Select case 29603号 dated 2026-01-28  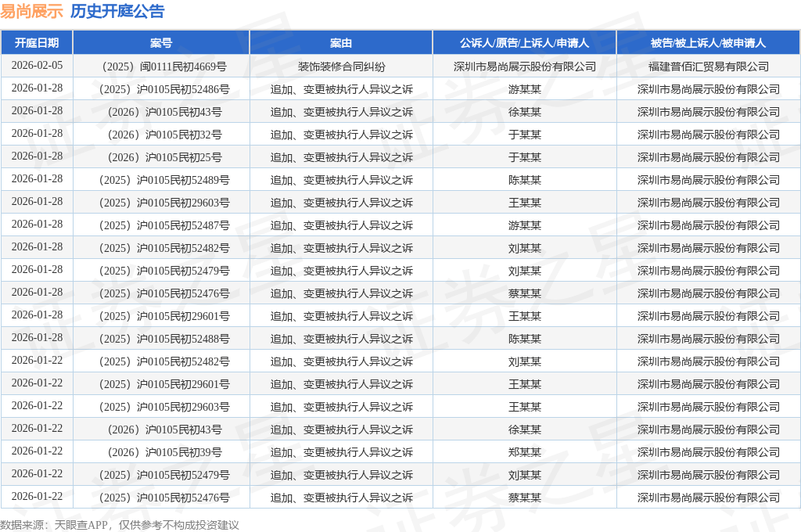(161, 203)
